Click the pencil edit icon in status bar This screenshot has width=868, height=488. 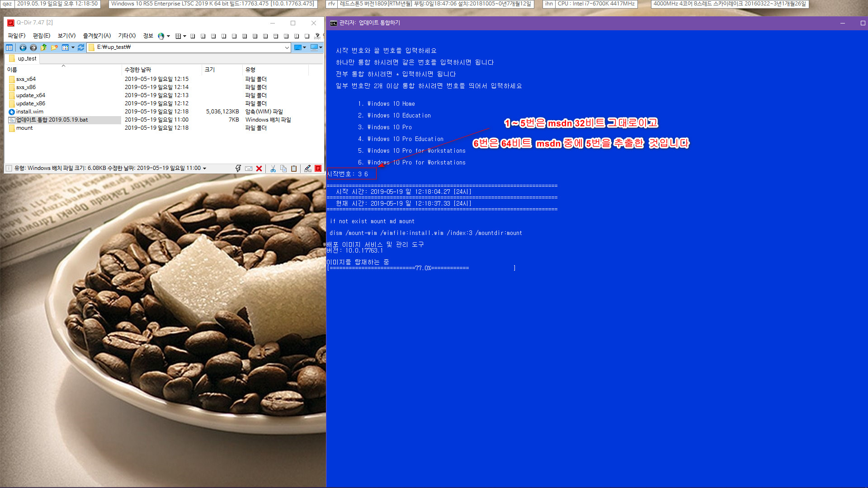[x=307, y=169]
